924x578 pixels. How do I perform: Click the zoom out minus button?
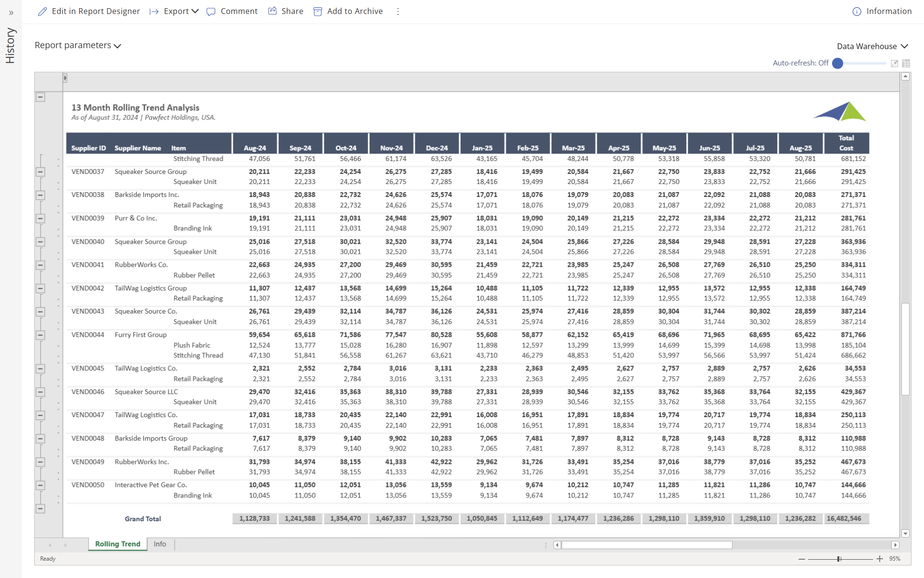coord(801,559)
